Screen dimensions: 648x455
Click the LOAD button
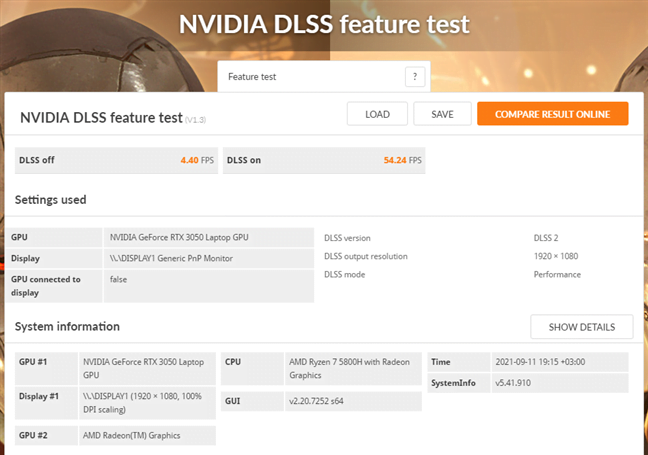pos(377,114)
